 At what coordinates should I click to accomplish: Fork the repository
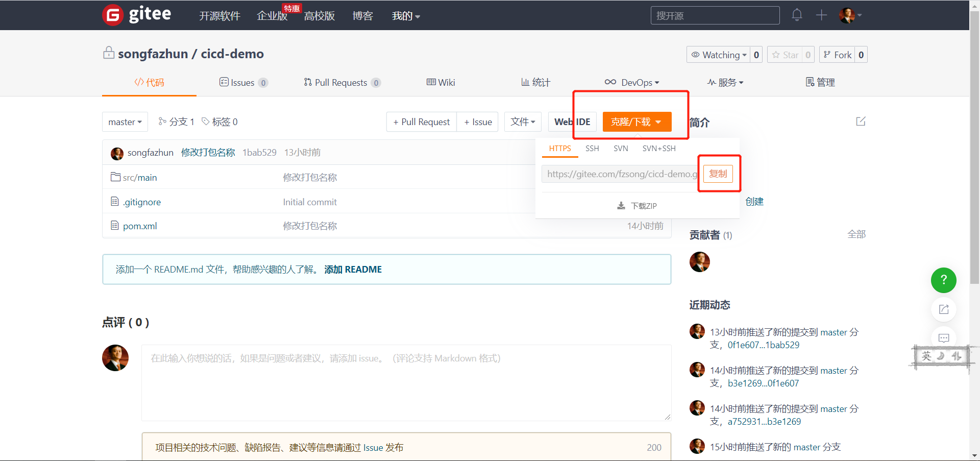[837, 55]
